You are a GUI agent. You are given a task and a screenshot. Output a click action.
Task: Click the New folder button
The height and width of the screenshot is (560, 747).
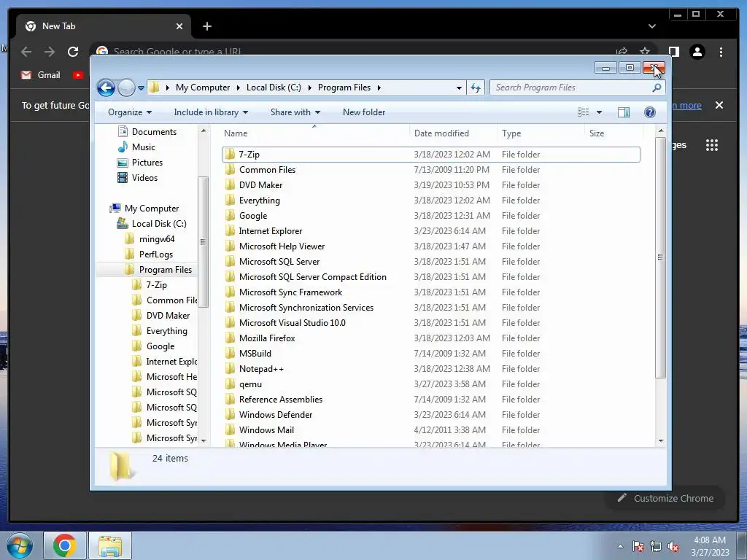pos(364,112)
